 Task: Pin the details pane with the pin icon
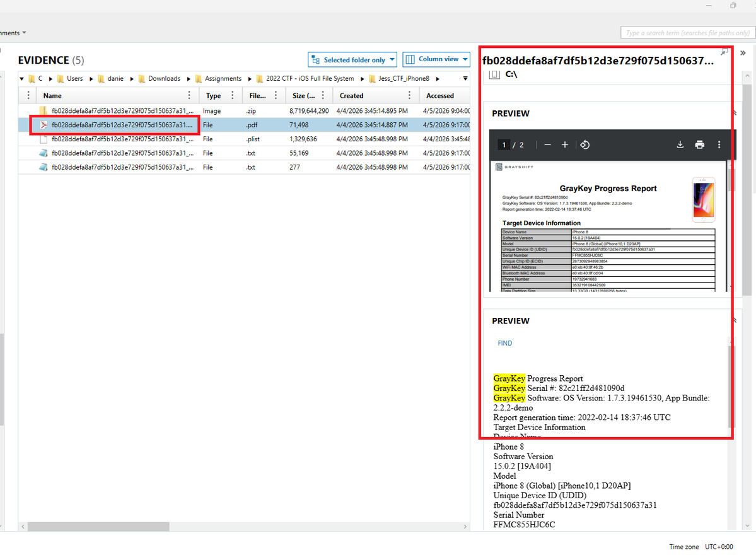tap(724, 52)
